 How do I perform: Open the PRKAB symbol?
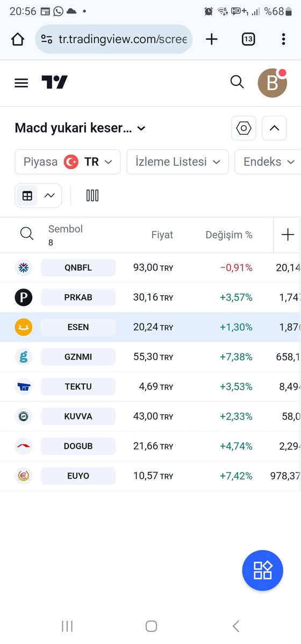tap(78, 297)
